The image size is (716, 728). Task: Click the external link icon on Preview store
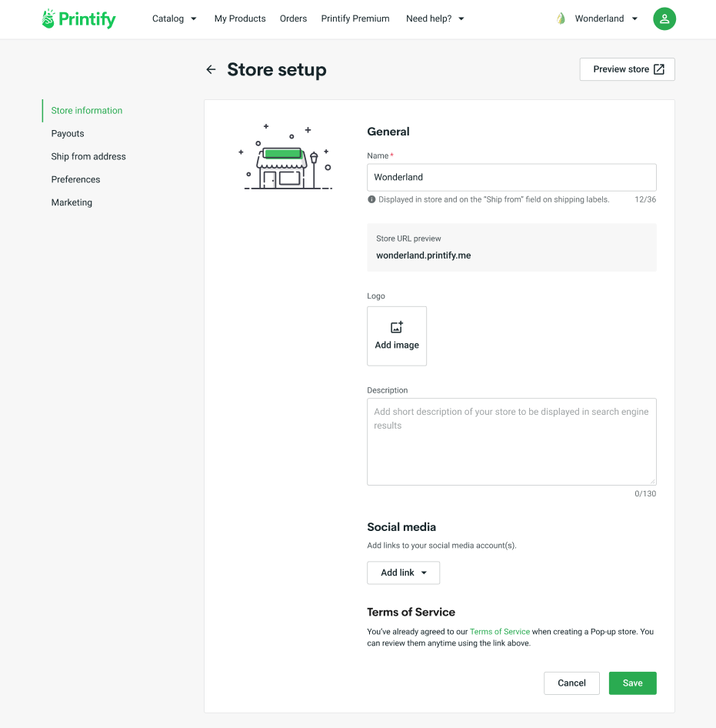[659, 69]
